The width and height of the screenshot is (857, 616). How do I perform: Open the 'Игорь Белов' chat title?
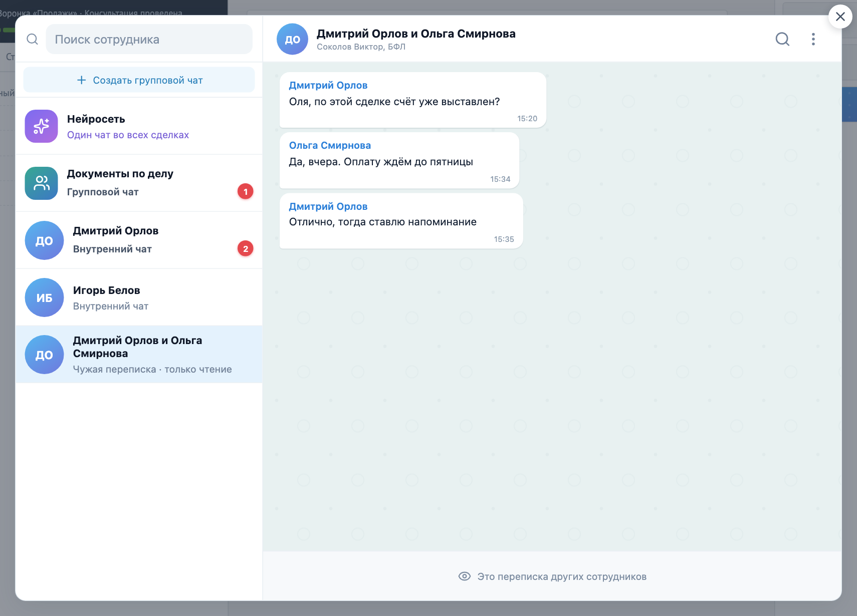coord(107,290)
